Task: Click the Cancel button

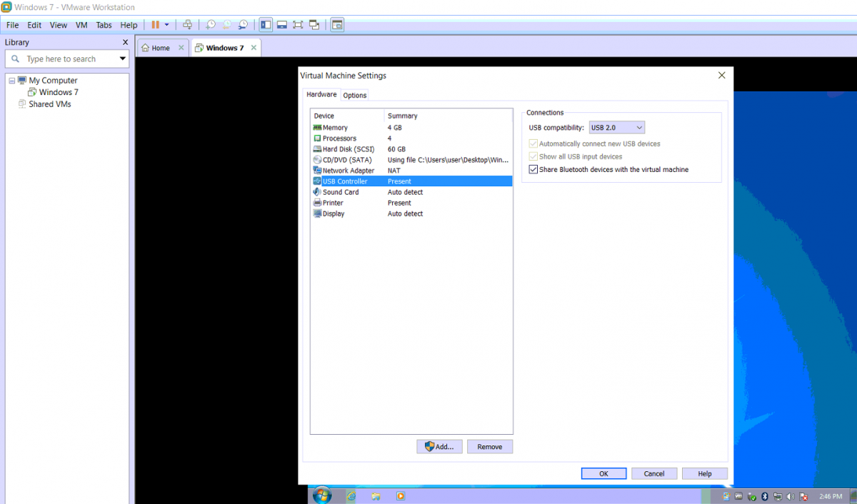Action: tap(654, 473)
